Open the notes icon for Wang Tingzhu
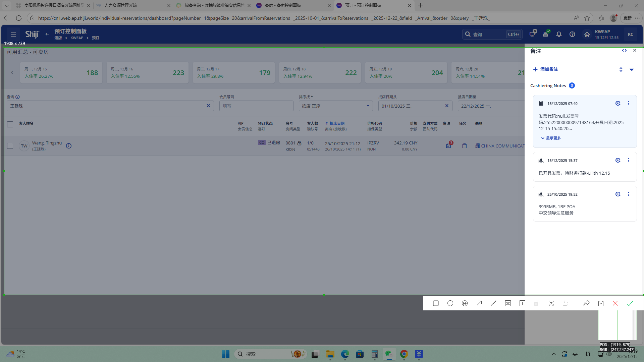 448,146
